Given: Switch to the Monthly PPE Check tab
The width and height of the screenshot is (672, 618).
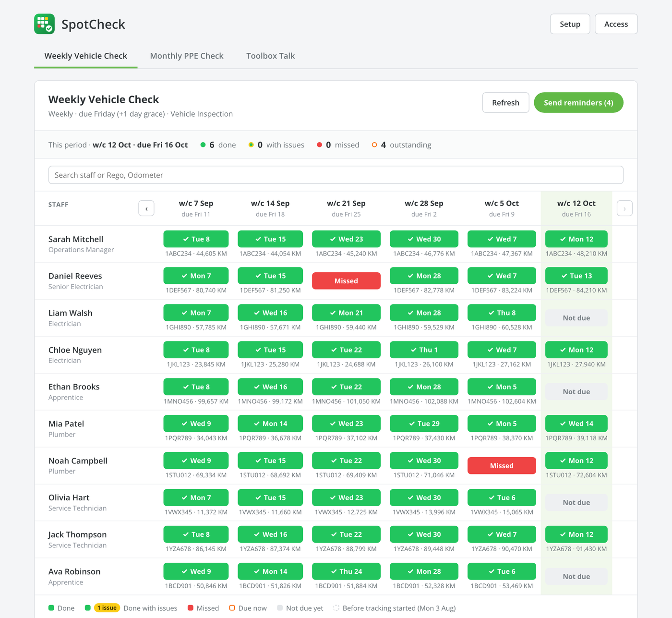Looking at the screenshot, I should [187, 56].
